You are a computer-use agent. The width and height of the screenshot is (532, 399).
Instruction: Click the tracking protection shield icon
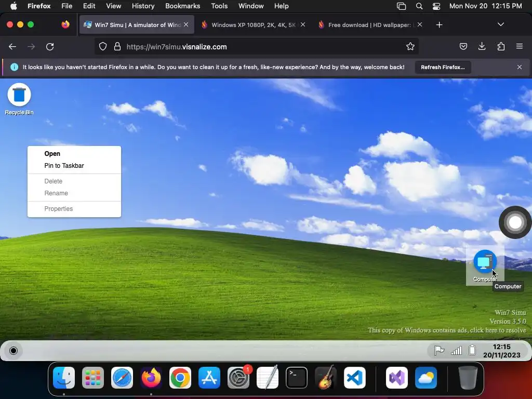point(103,47)
